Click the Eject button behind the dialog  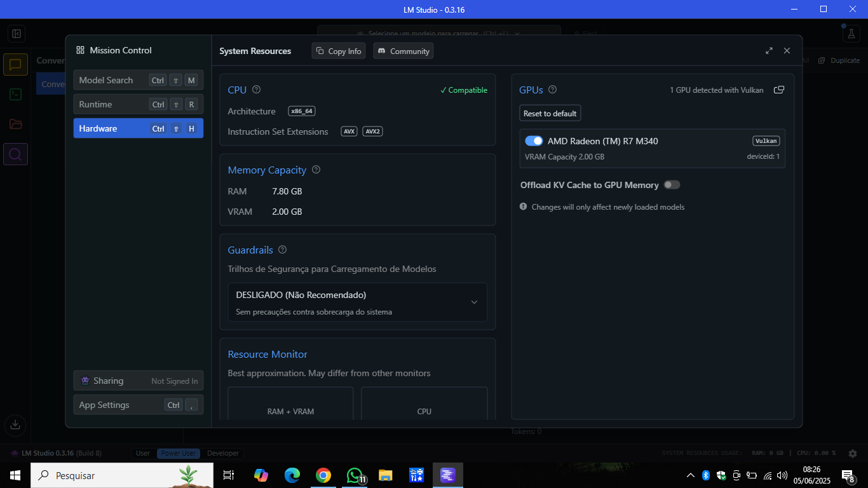[586, 34]
